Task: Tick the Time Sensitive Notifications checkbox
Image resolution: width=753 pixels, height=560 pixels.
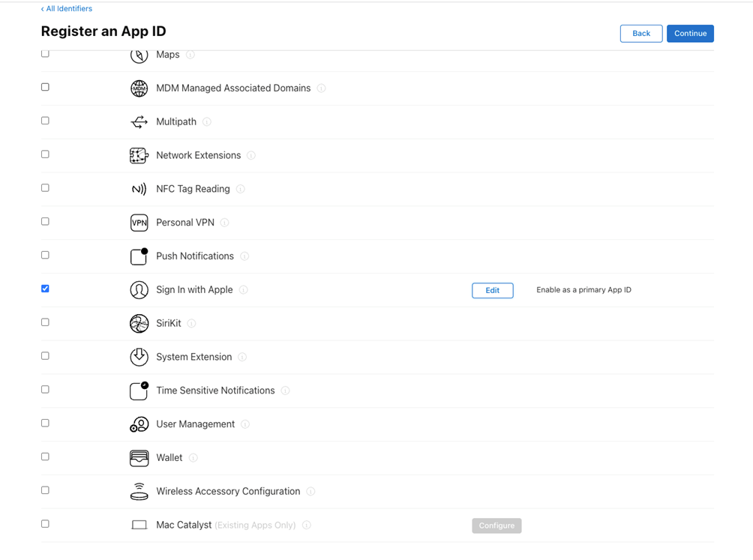Action: 45,390
